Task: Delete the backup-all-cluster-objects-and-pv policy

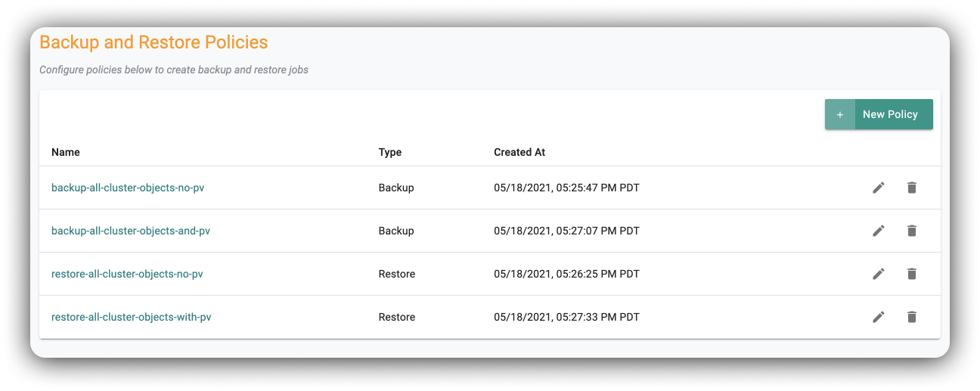Action: tap(911, 231)
